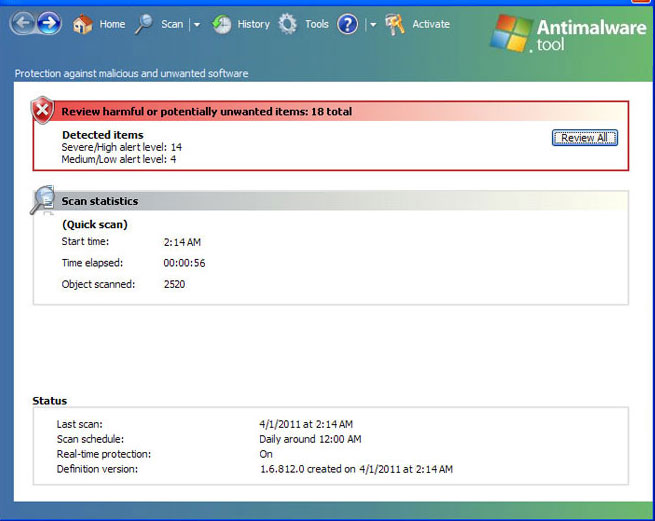
Task: Expand the Help options dropdown arrow
Action: 373,25
